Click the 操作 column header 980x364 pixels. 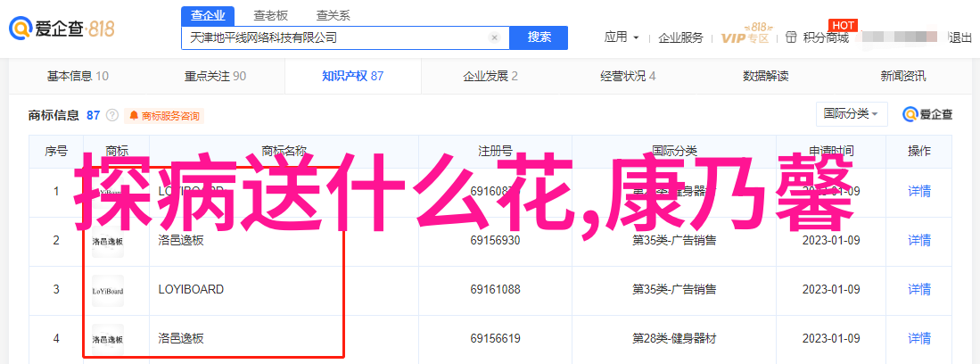tap(919, 151)
